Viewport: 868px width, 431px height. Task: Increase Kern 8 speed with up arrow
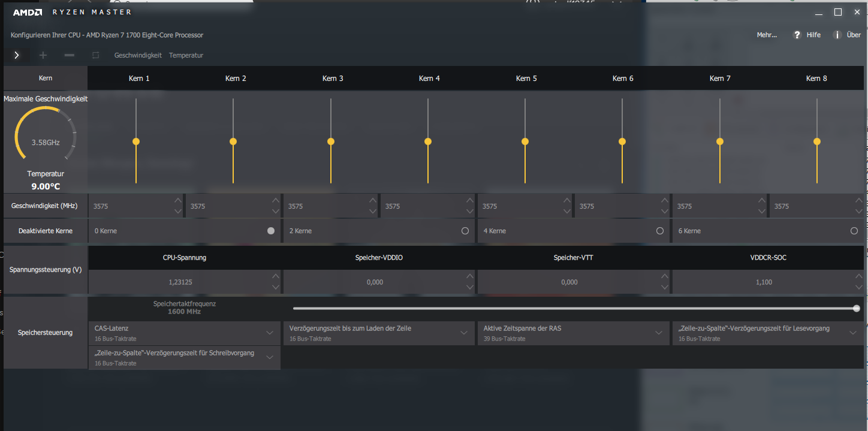tap(859, 201)
